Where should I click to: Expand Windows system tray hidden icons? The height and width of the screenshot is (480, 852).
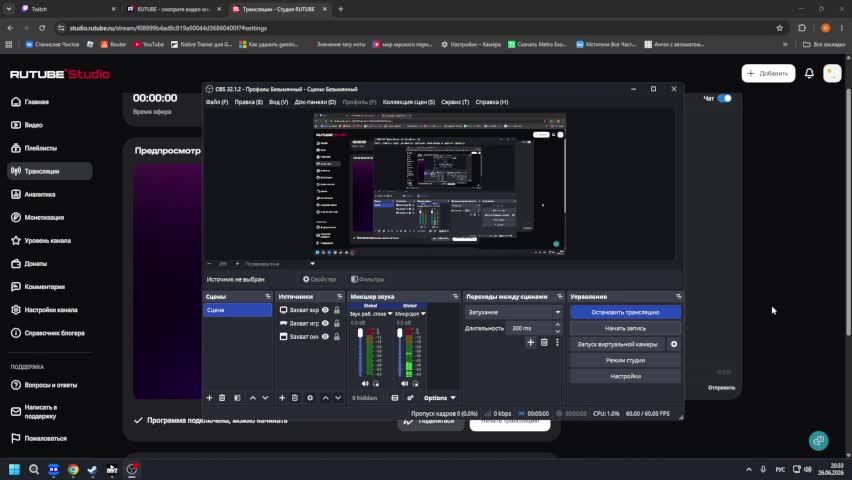[x=749, y=469]
